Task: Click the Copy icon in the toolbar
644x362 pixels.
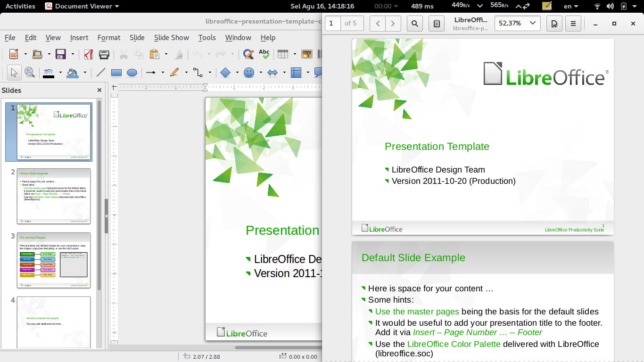Action: (139, 54)
